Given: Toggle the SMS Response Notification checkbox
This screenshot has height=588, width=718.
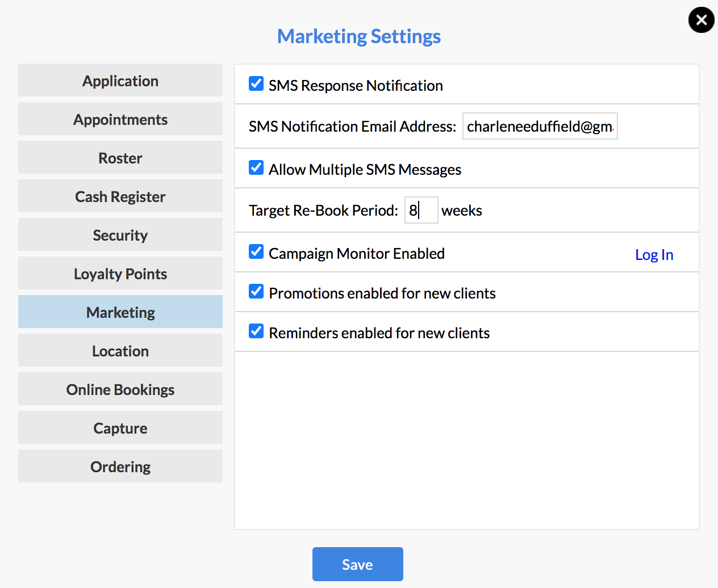Looking at the screenshot, I should [256, 84].
